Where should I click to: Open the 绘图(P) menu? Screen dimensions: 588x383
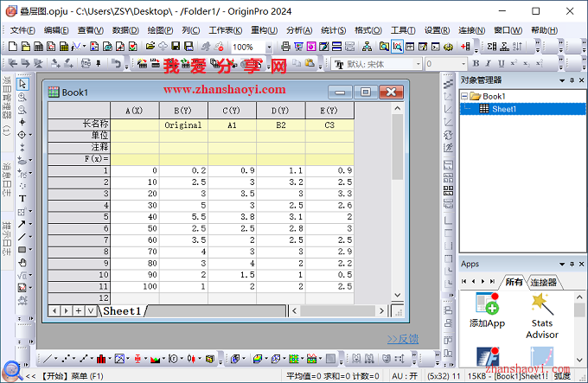coord(160,30)
